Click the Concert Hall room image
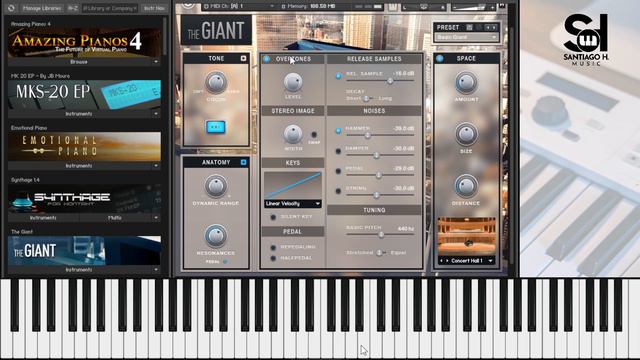 (466, 236)
